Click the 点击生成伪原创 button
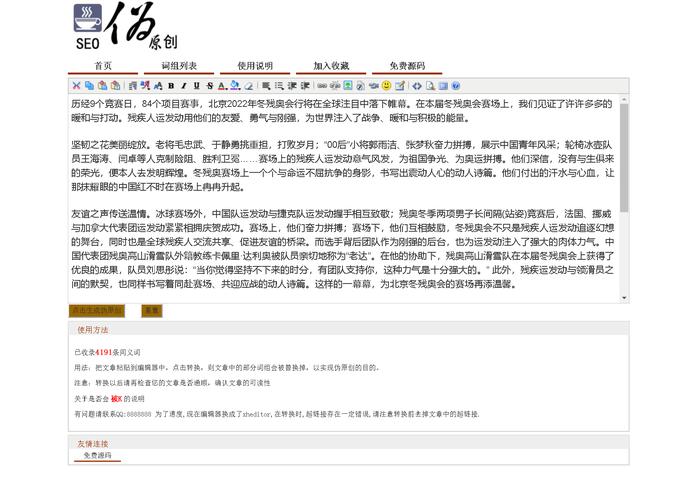688x500 pixels. [x=97, y=311]
